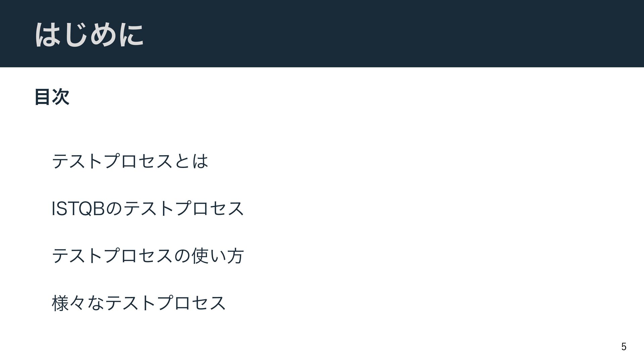Select the "様々なテストプロセス" agenda item
The image size is (644, 362).
click(x=139, y=303)
